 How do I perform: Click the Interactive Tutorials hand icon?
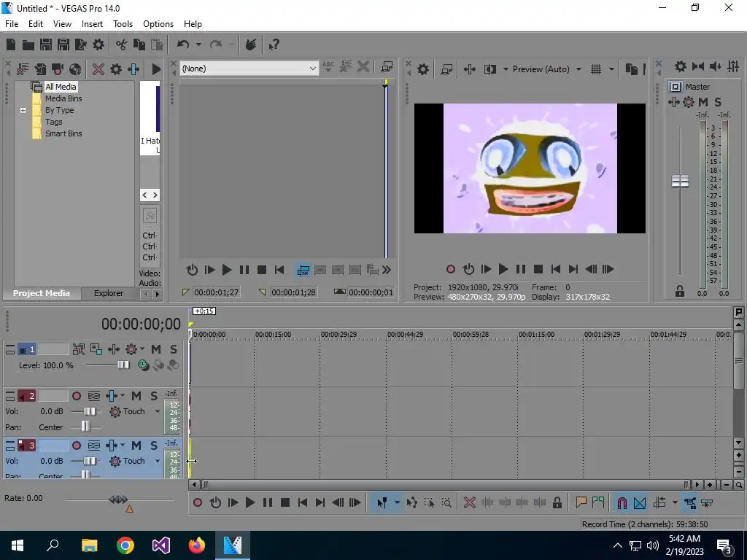[251, 44]
